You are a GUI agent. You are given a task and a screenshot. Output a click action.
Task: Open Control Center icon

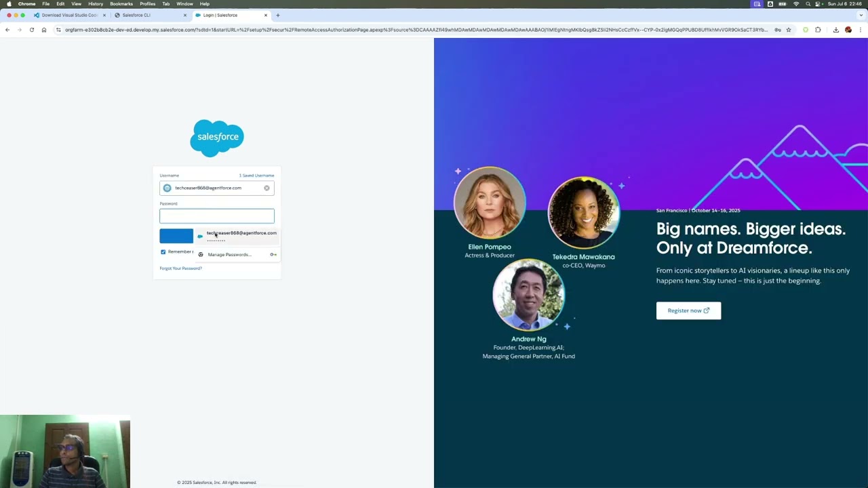coord(818,4)
